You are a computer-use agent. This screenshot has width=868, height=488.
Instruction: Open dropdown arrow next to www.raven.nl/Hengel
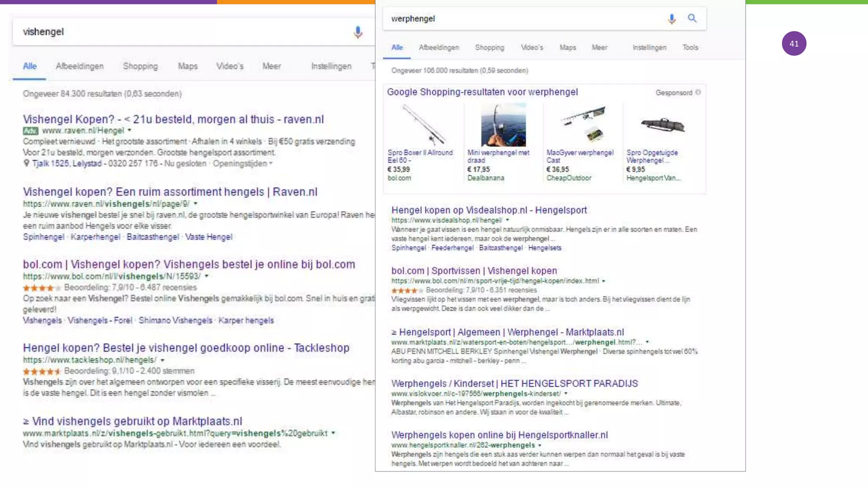click(130, 130)
